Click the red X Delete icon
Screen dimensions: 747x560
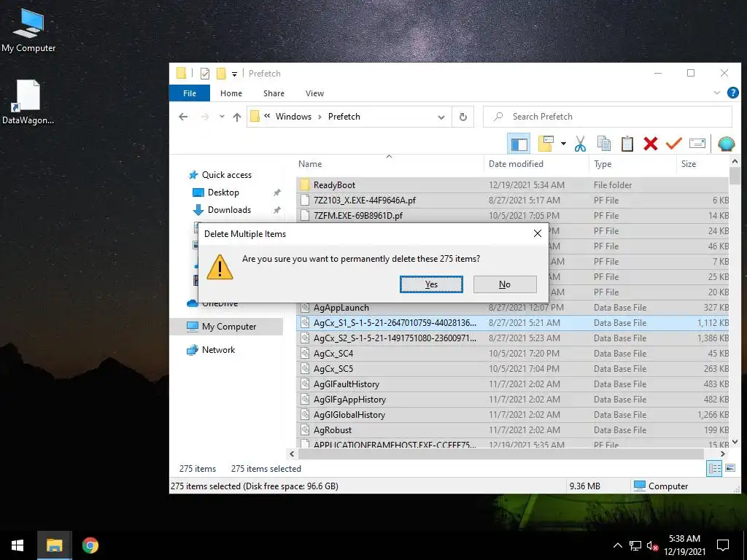pos(650,144)
